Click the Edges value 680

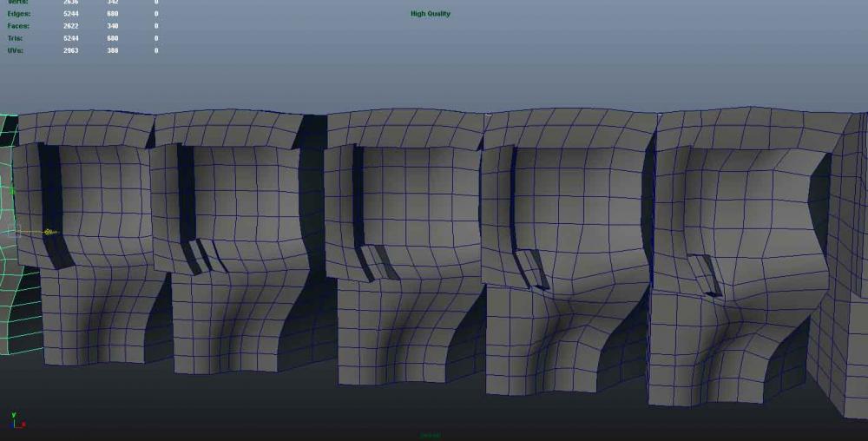(x=112, y=14)
